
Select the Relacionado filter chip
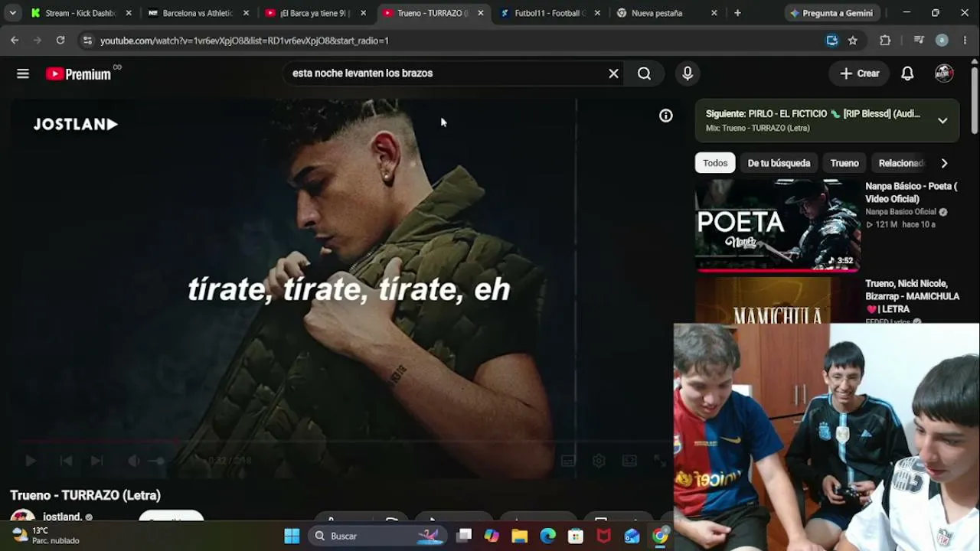point(901,163)
